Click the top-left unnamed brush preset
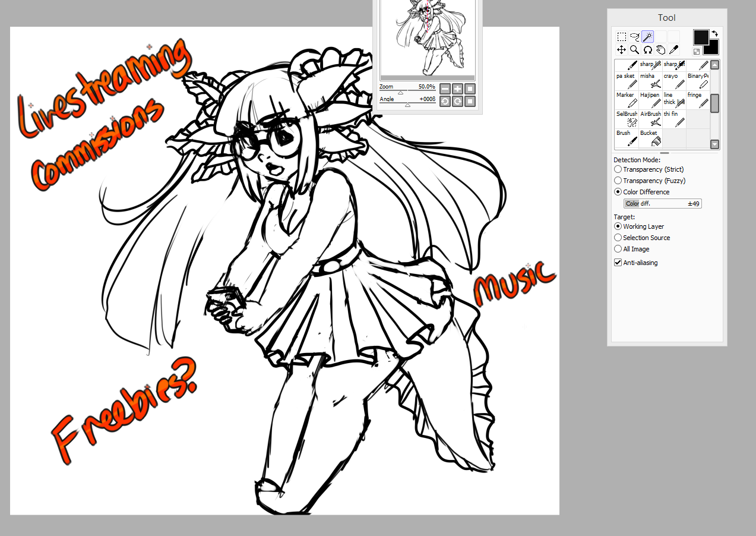 point(627,65)
